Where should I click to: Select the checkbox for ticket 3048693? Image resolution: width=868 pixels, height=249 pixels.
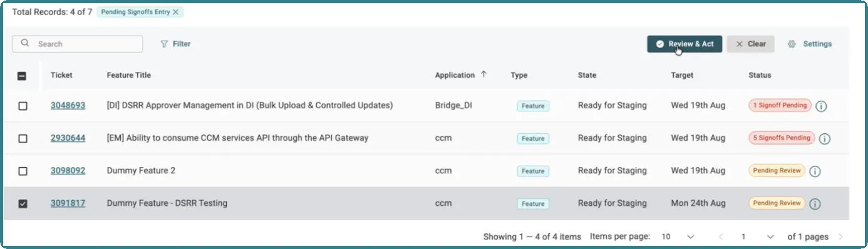(23, 106)
